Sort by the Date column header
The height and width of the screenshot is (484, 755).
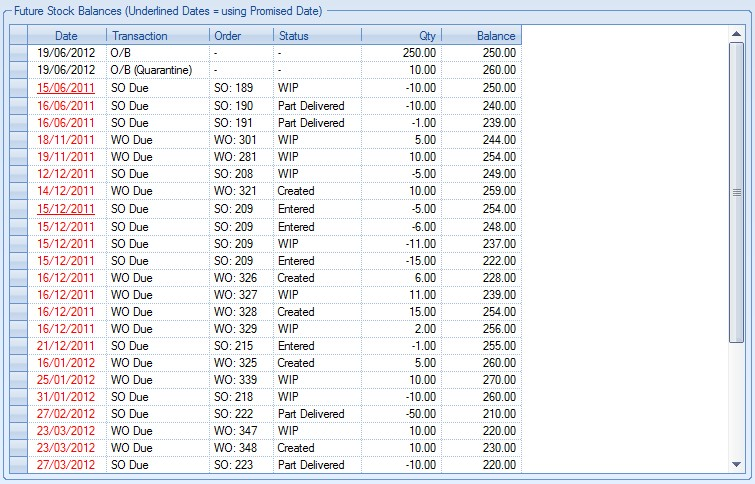[x=67, y=35]
